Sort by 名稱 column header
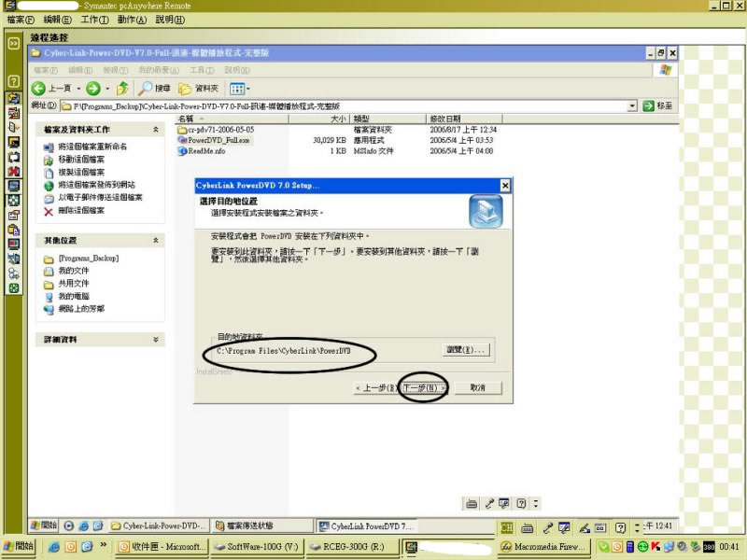The width and height of the screenshot is (747, 560). click(x=232, y=119)
